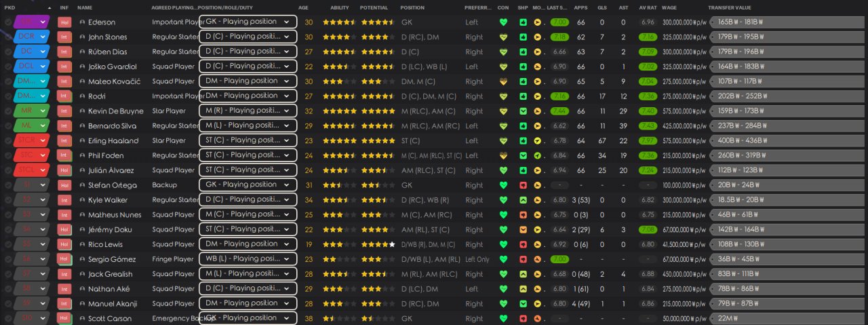The width and height of the screenshot is (868, 325).
Task: Click the red sharpness icon for Stefan Ortega
Action: coord(523,185)
